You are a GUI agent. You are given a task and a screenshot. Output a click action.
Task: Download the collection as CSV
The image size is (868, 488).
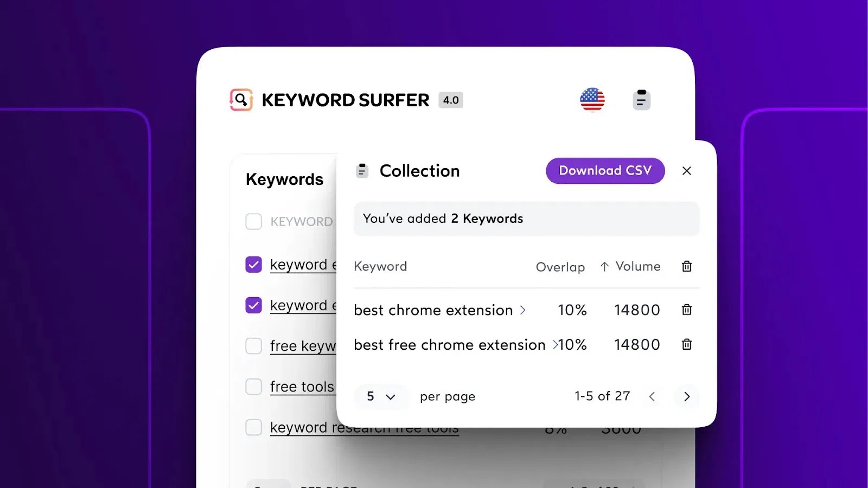tap(605, 171)
